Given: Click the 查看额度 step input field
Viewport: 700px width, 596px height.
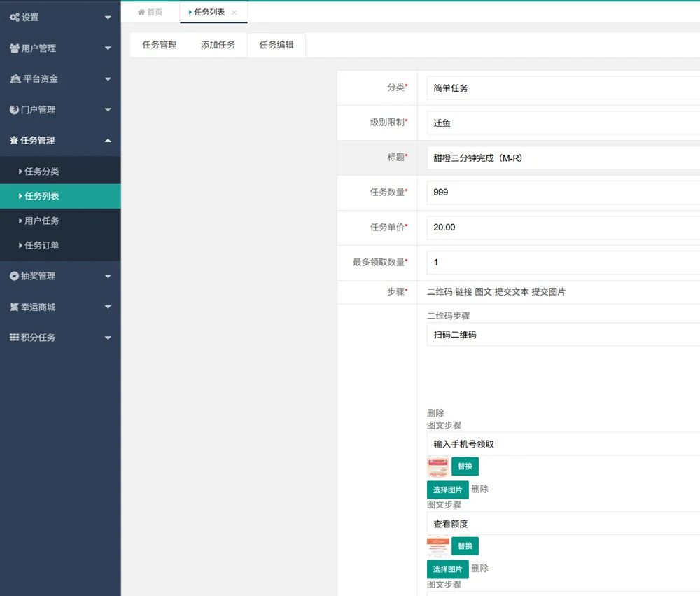Looking at the screenshot, I should 563,524.
